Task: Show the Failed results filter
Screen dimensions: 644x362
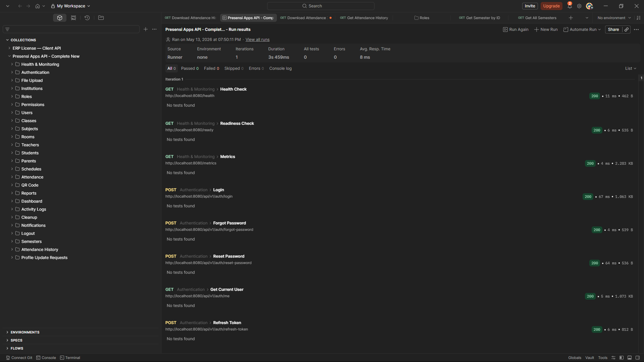Action: click(211, 68)
